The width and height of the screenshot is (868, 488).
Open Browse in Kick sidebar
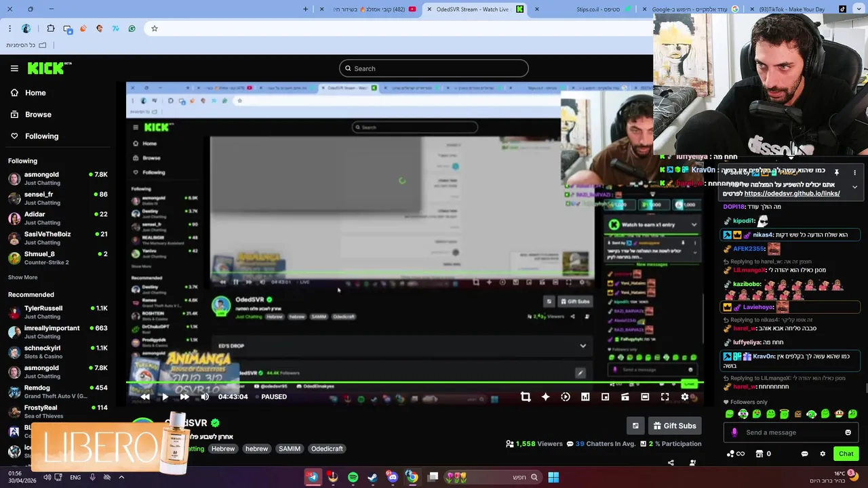[x=38, y=115]
